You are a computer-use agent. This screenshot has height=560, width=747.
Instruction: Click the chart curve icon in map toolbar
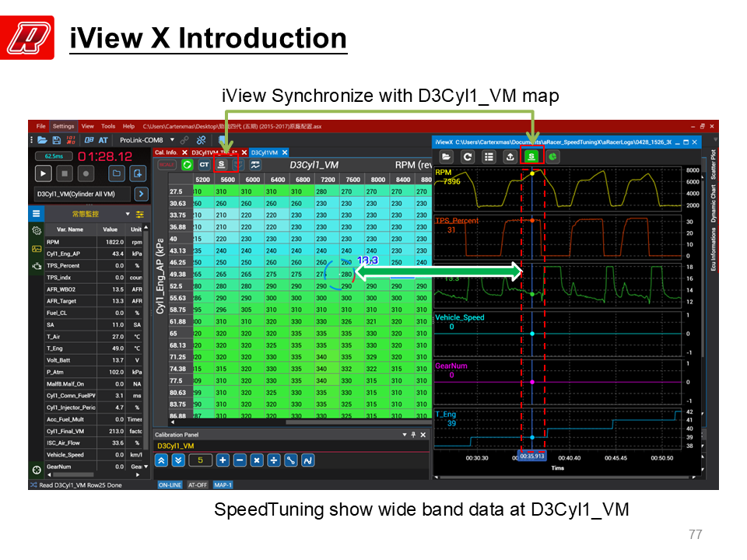pyautogui.click(x=255, y=165)
